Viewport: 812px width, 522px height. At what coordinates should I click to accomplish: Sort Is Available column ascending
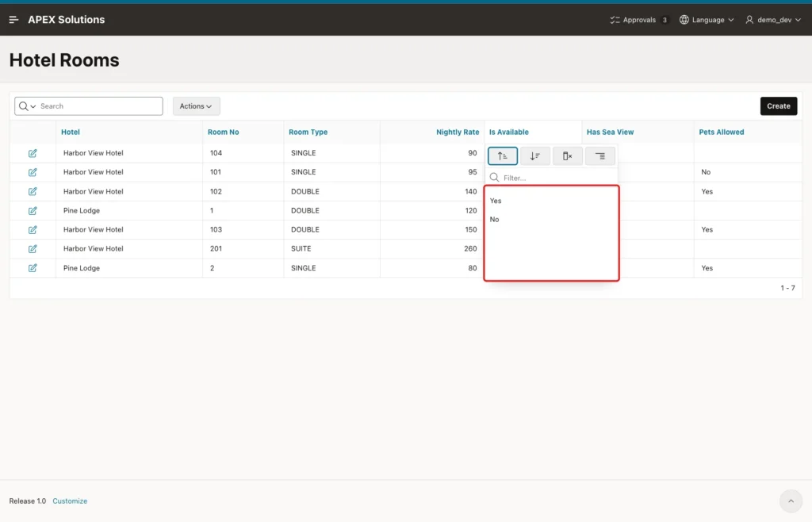pyautogui.click(x=502, y=155)
